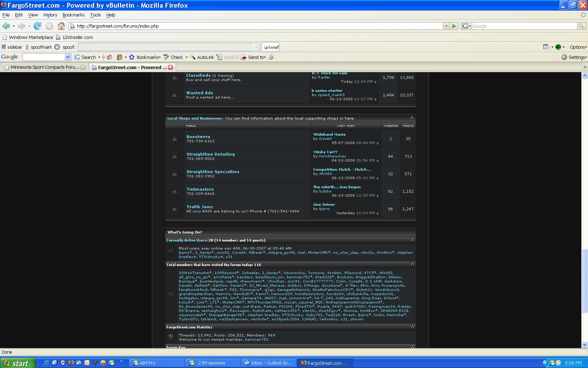This screenshot has width=588, height=368.
Task: Click the Google toolbar Search button
Action: point(85,57)
